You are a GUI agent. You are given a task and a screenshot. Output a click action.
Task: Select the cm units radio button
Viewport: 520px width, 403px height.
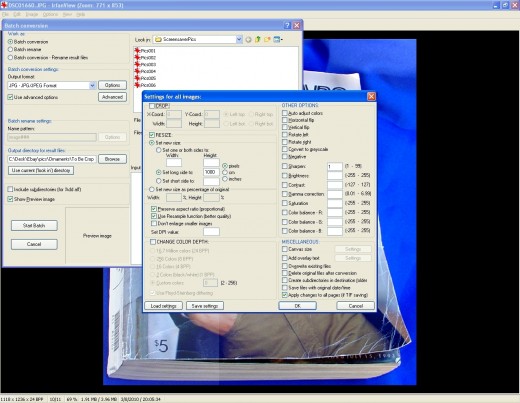(225, 172)
